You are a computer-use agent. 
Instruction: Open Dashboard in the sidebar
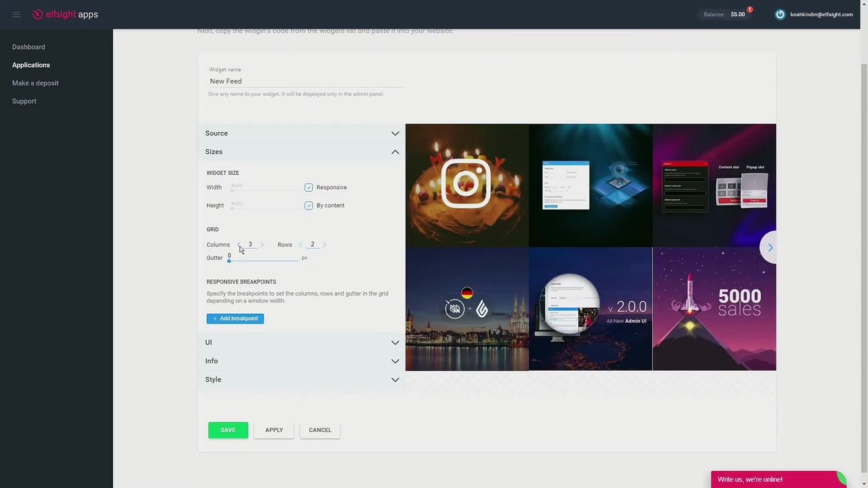click(28, 47)
